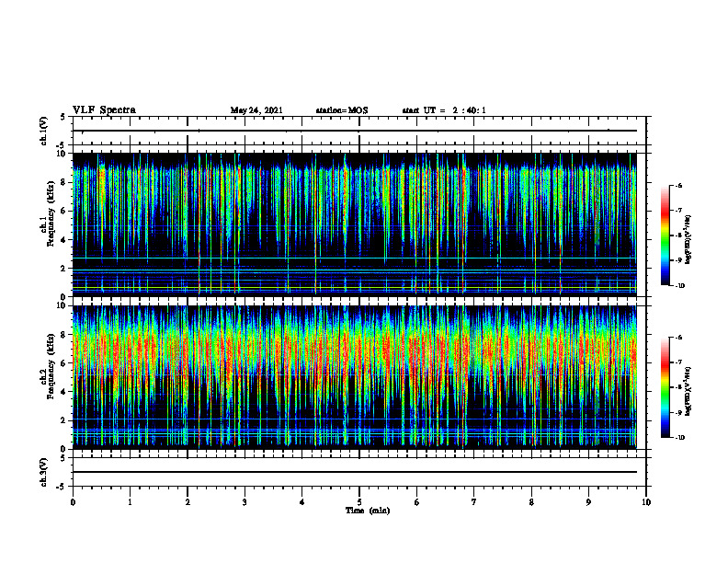Click the time axis tick label "7"
The image size is (728, 563).
coord(474,502)
